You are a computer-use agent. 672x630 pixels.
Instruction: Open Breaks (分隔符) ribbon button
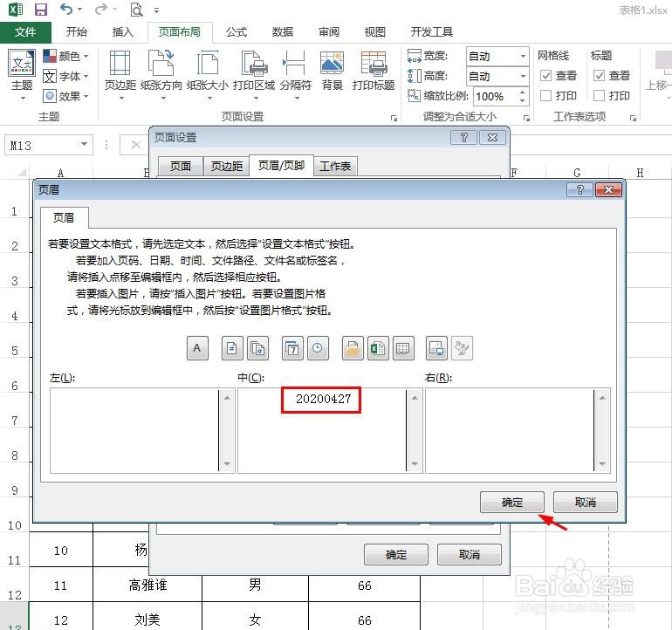pos(295,75)
